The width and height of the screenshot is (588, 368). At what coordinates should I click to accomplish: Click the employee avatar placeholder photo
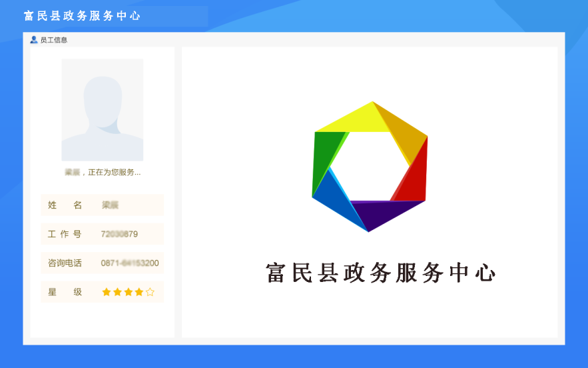click(x=103, y=109)
